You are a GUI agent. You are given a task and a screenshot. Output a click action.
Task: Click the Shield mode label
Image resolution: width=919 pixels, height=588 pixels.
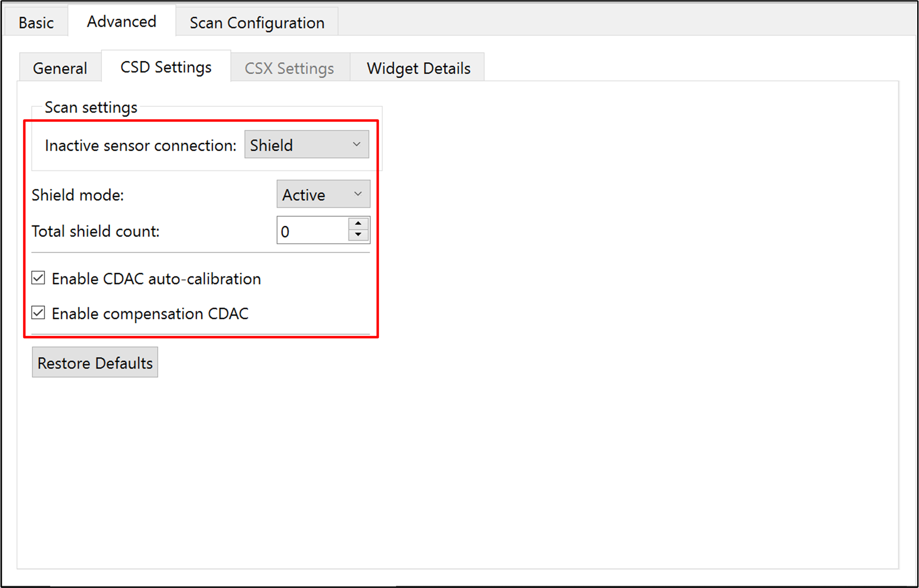(x=78, y=195)
